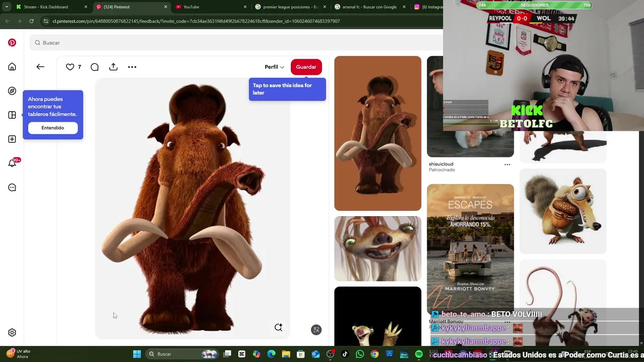Click the 'Tap to save this idea' tooltip
The image size is (644, 362).
pos(287,89)
